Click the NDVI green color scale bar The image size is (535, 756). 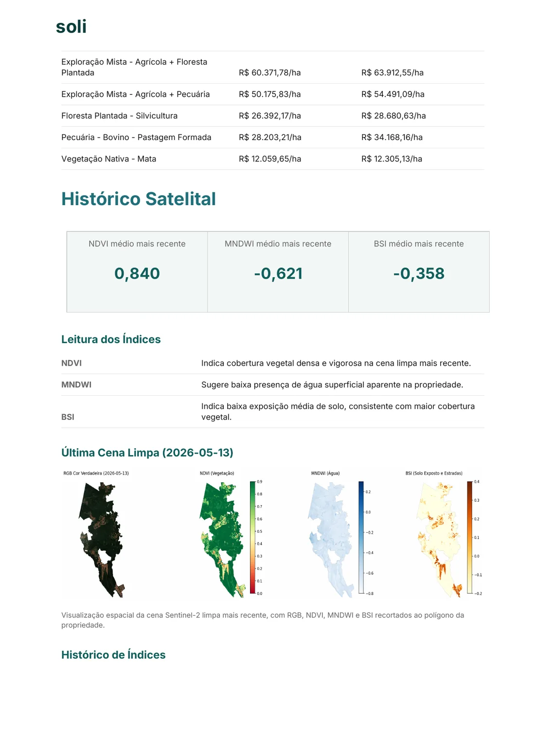(x=252, y=537)
